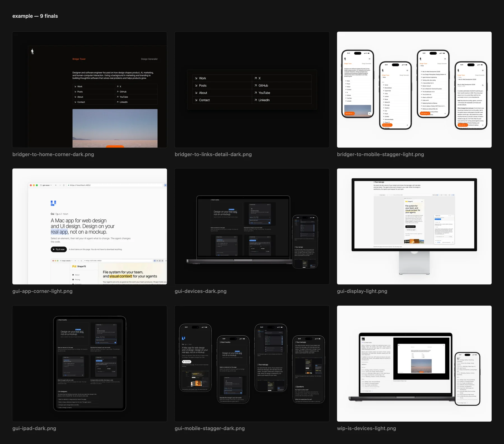Image resolution: width=504 pixels, height=444 pixels.
Task: Click the localhost:4321 address bar in gui-app-corner-light
Action: point(115,185)
